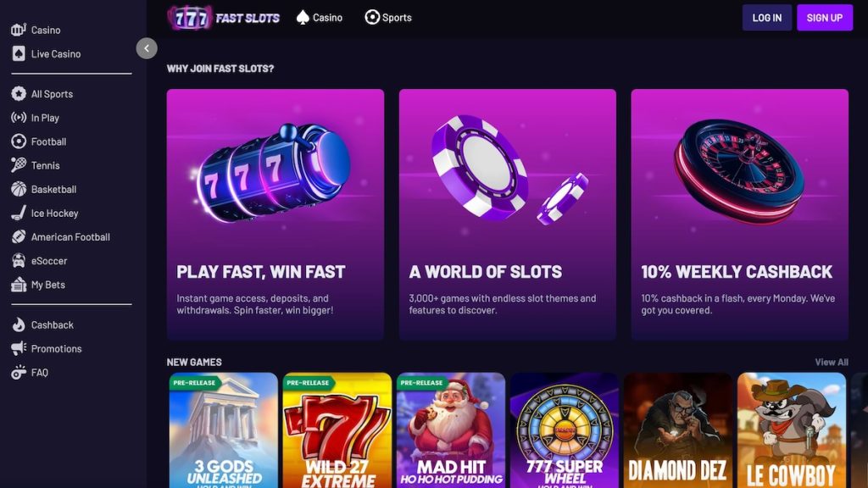This screenshot has width=868, height=488.
Task: Select Basketball in the sidebar
Action: click(53, 189)
